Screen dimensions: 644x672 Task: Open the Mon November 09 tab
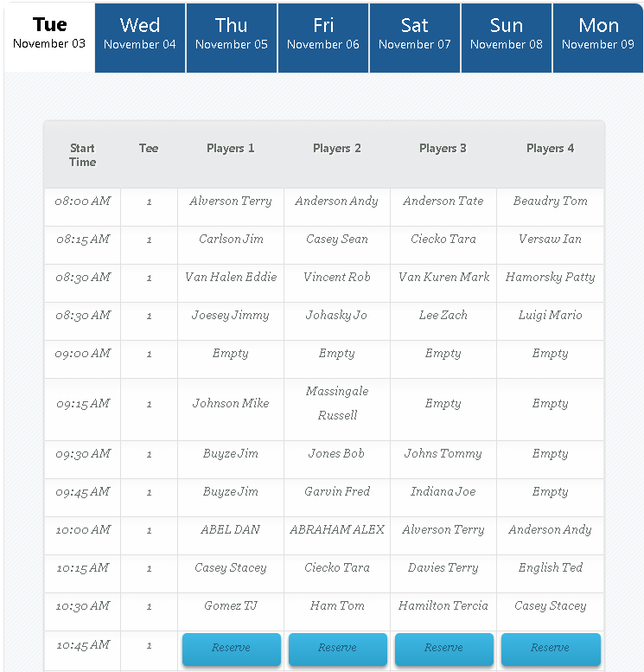pyautogui.click(x=598, y=38)
